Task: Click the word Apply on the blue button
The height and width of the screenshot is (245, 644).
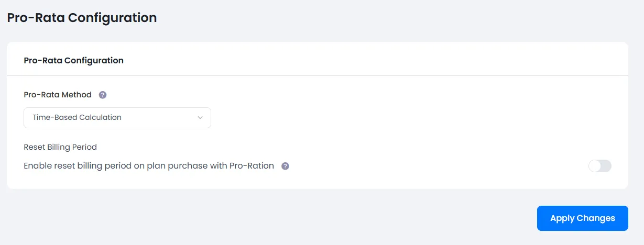Action: click(x=562, y=218)
